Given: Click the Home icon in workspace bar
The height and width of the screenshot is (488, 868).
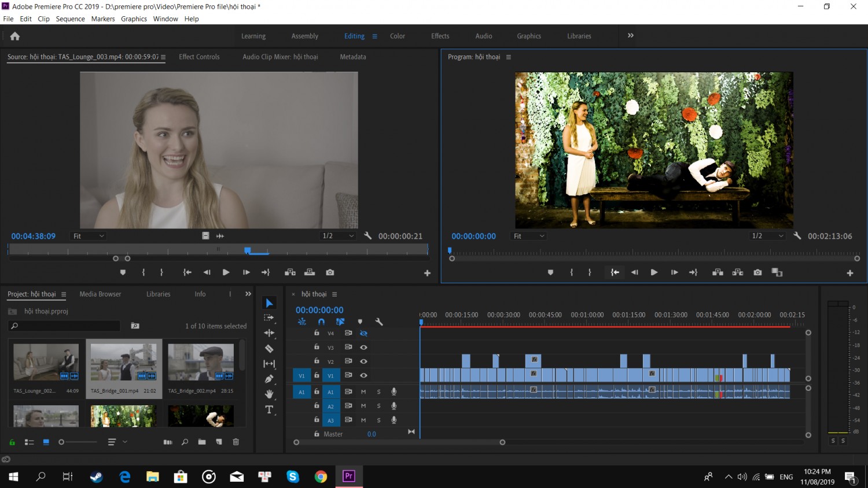Looking at the screenshot, I should [15, 36].
